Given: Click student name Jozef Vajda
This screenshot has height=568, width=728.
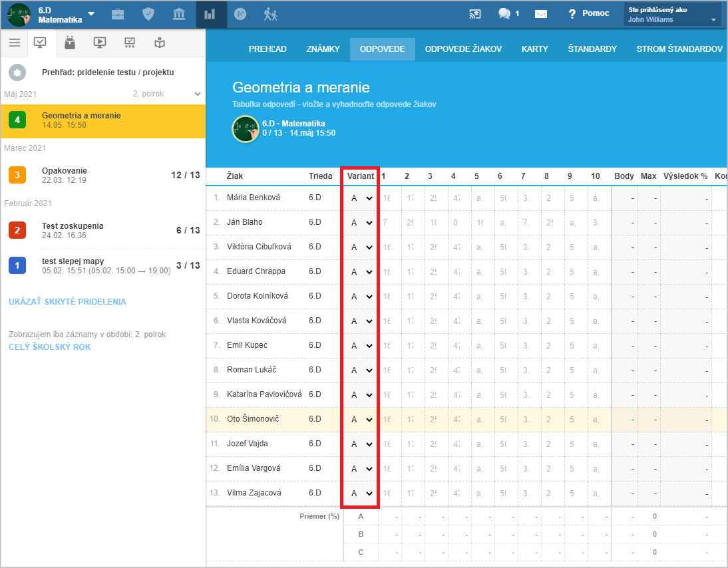Looking at the screenshot, I should (x=248, y=444).
